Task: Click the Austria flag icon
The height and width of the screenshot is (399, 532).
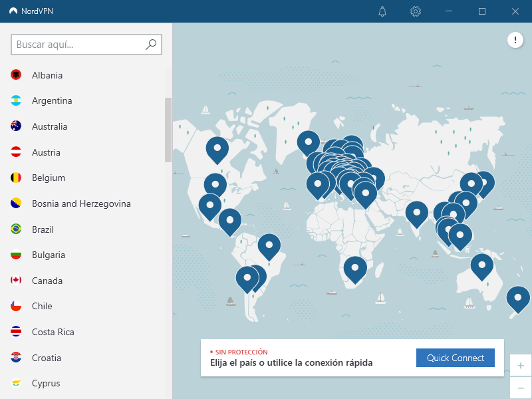Action: coord(16,152)
